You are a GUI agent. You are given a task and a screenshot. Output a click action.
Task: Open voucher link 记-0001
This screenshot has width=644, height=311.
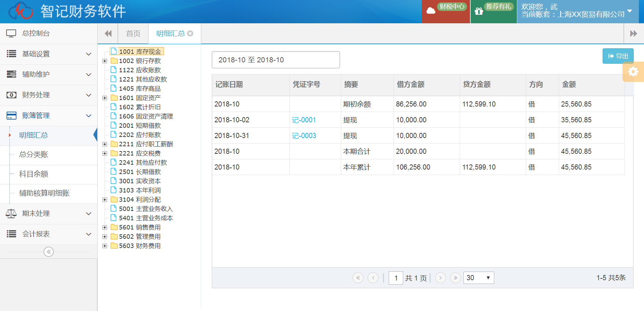[x=304, y=120]
